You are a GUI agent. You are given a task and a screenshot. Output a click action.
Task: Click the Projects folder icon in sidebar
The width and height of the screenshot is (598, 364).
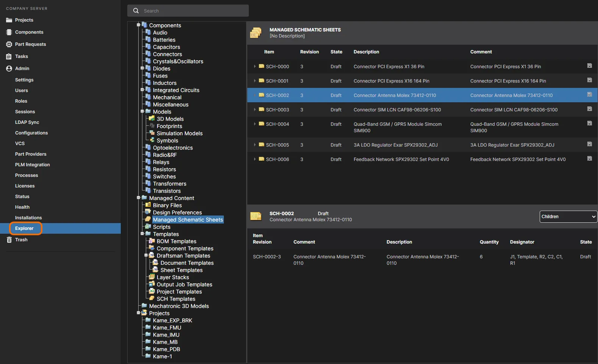click(9, 20)
